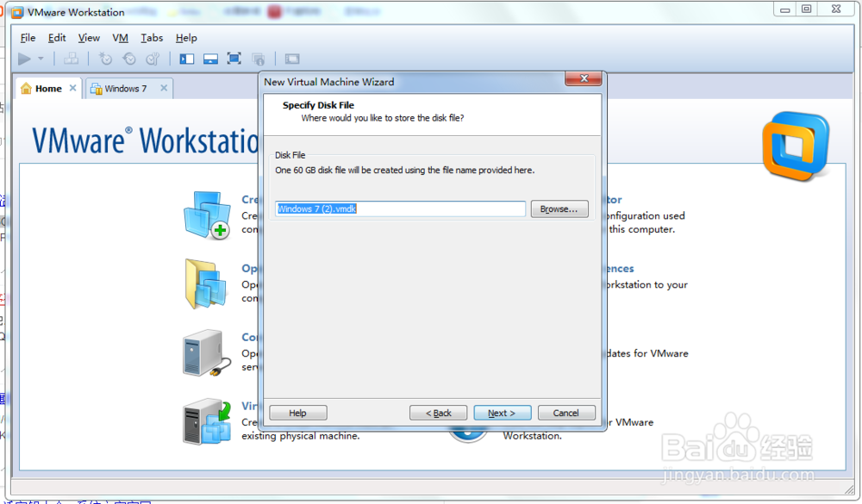862x504 pixels.
Task: Click the Create a New Virtual Machine icon
Action: coord(207,213)
